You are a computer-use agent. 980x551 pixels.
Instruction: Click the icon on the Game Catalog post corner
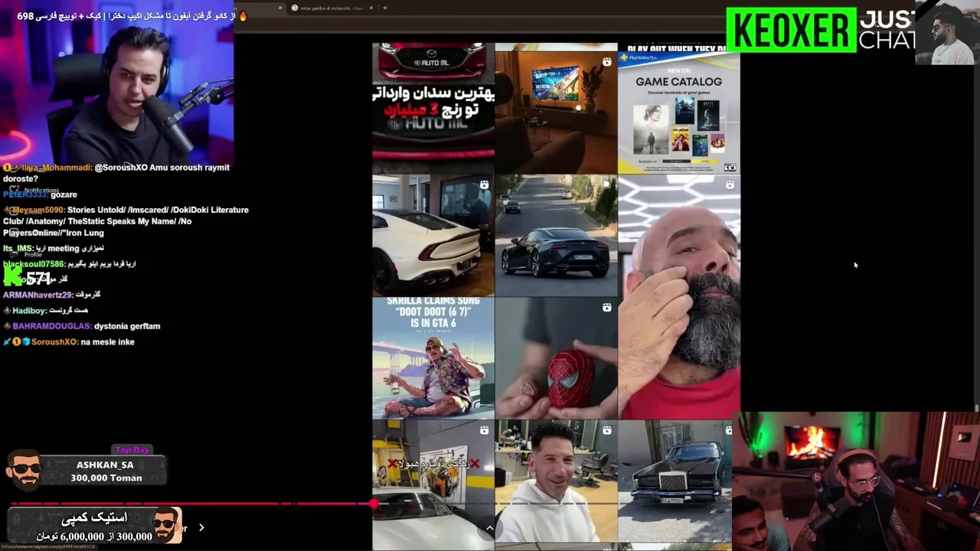click(x=730, y=168)
